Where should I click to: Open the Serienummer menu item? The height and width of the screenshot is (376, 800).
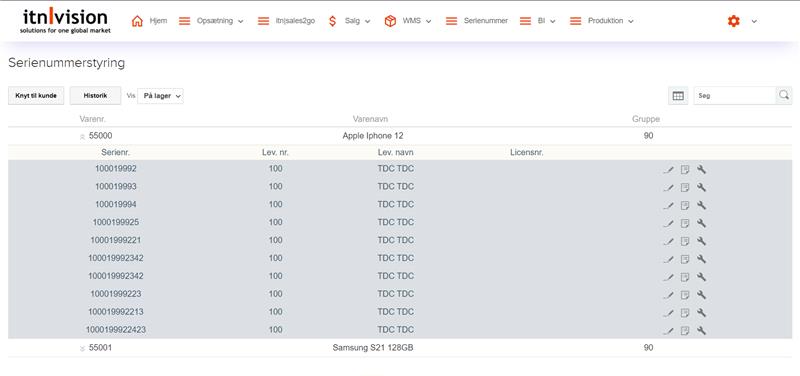pyautogui.click(x=477, y=21)
